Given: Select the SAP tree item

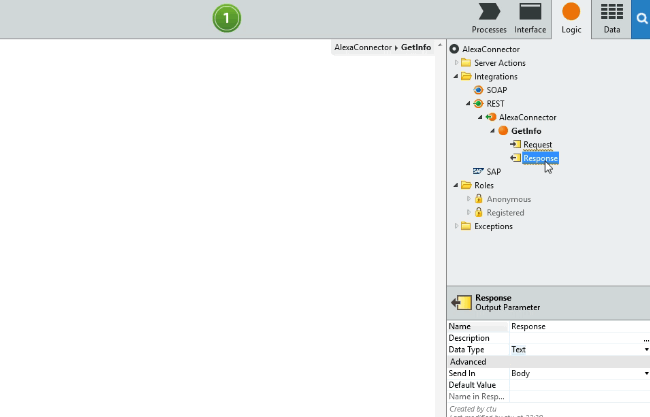Looking at the screenshot, I should click(493, 172).
